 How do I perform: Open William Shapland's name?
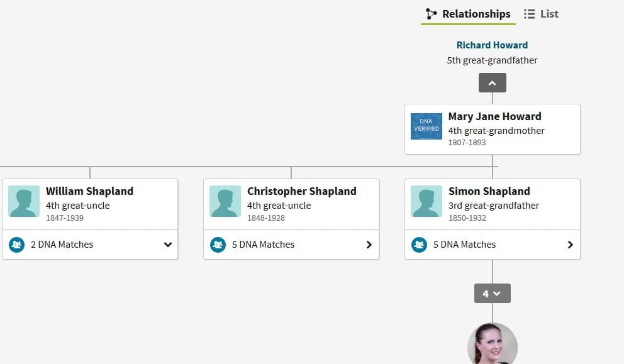[x=89, y=191]
